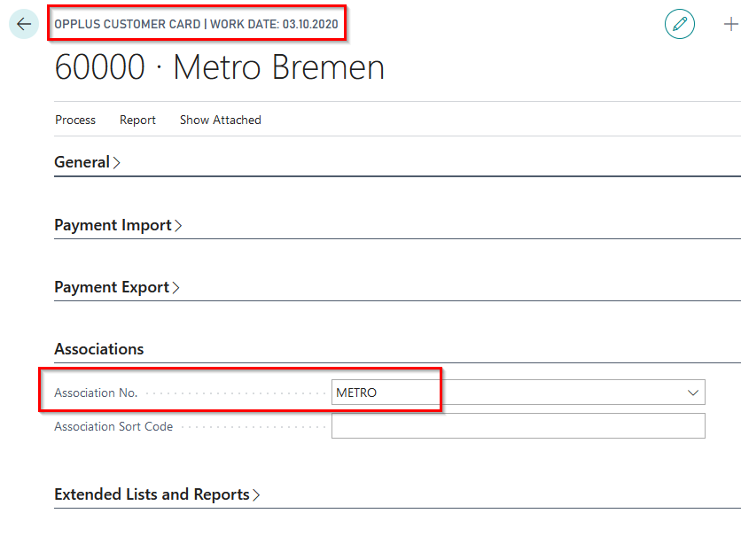Click the page title 60000 · Metro Bremen

point(220,68)
